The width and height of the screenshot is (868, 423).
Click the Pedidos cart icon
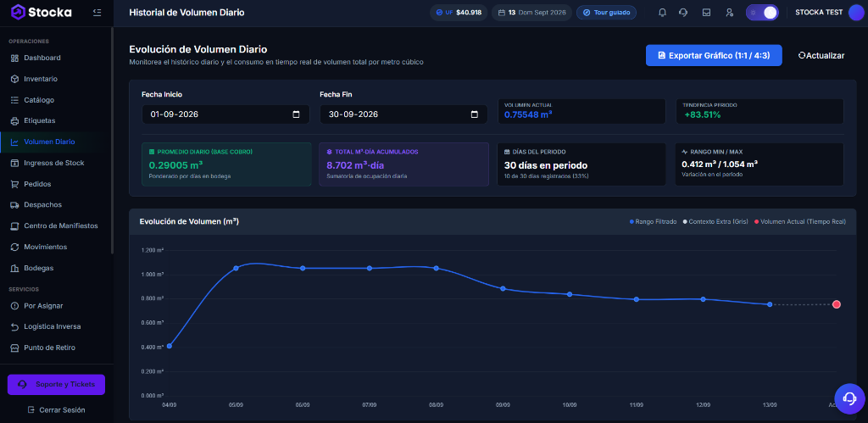pos(15,184)
